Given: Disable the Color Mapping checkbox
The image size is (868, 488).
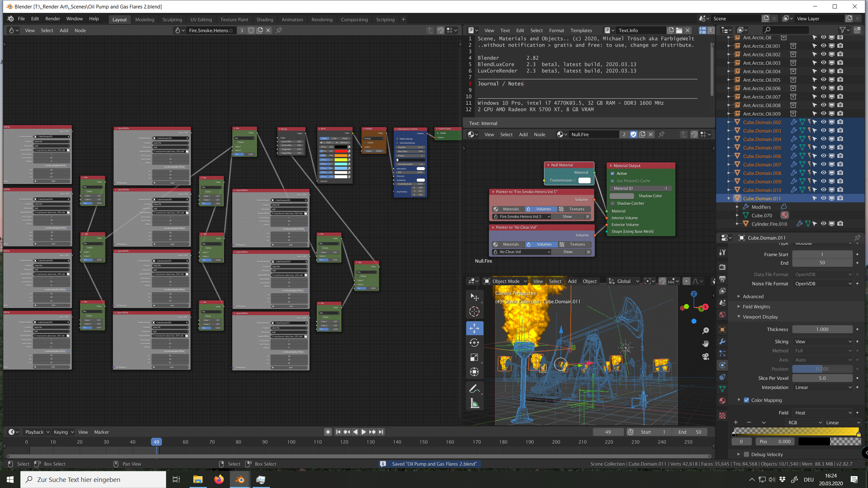Looking at the screenshot, I should click(x=746, y=400).
